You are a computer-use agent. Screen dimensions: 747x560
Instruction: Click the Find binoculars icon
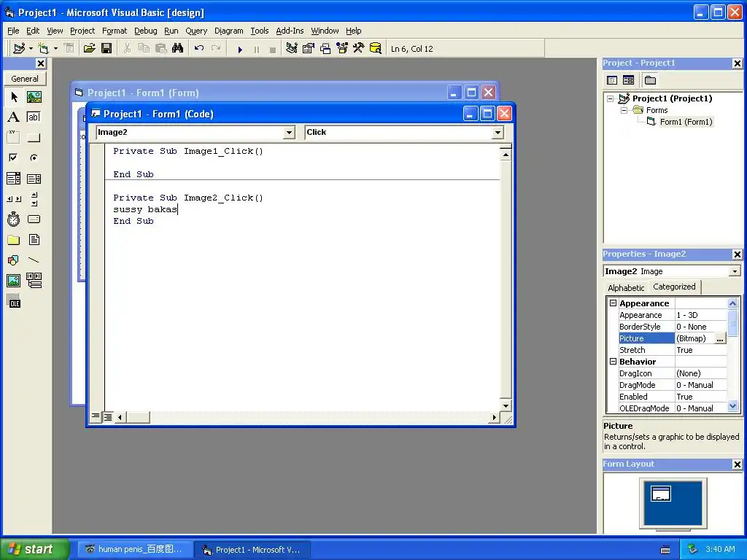coord(178,48)
